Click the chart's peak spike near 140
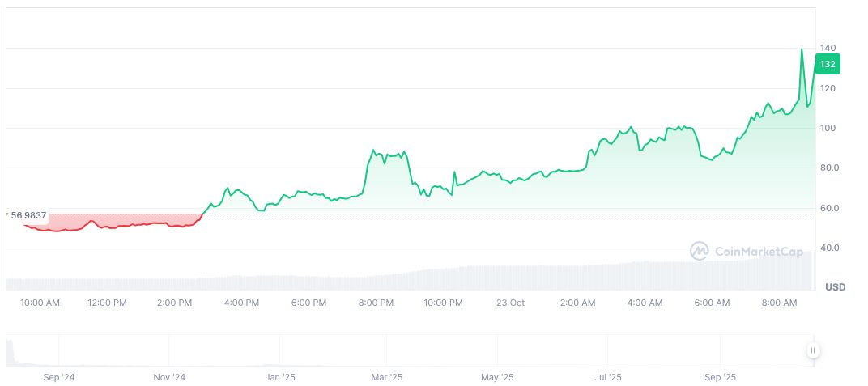The height and width of the screenshot is (386, 868). (x=802, y=49)
